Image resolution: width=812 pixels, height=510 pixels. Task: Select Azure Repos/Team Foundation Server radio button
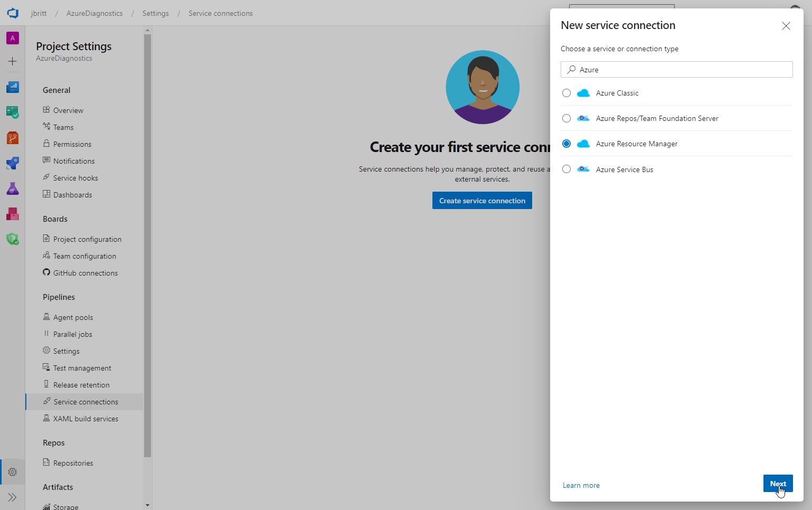[x=566, y=118]
